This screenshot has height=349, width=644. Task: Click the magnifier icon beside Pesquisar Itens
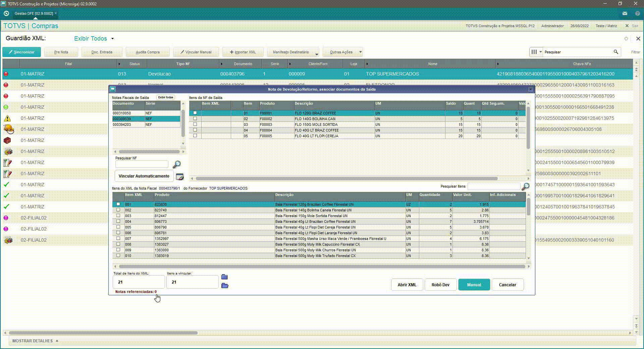pyautogui.click(x=526, y=186)
